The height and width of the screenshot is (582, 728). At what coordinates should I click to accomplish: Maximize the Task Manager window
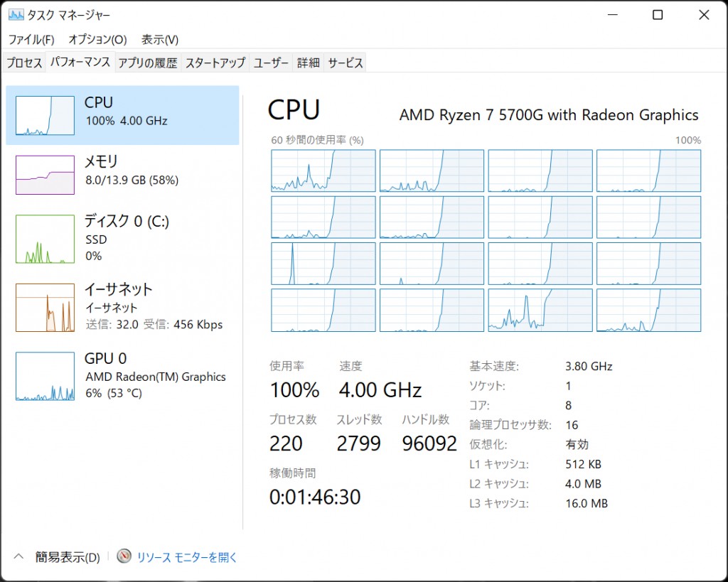(658, 15)
